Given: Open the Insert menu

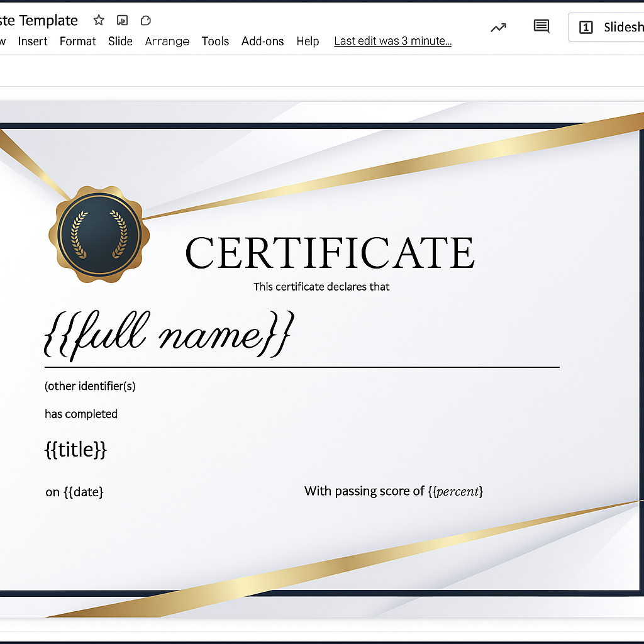Looking at the screenshot, I should (33, 42).
